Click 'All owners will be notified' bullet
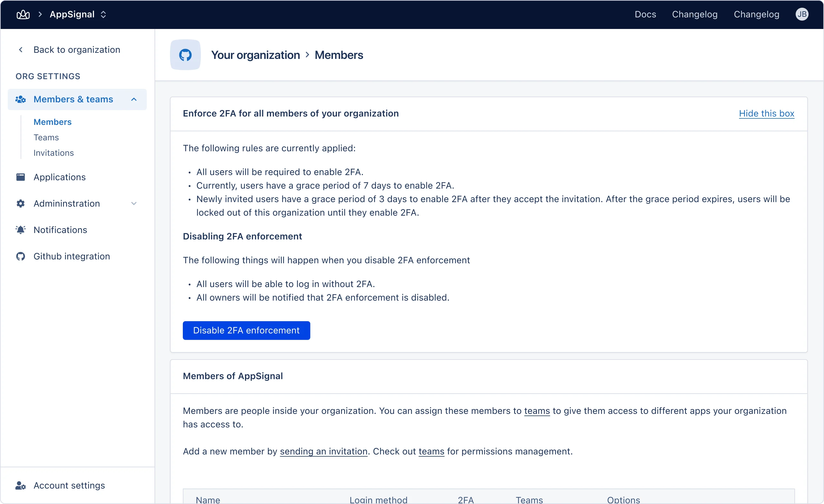The image size is (824, 504). (323, 297)
